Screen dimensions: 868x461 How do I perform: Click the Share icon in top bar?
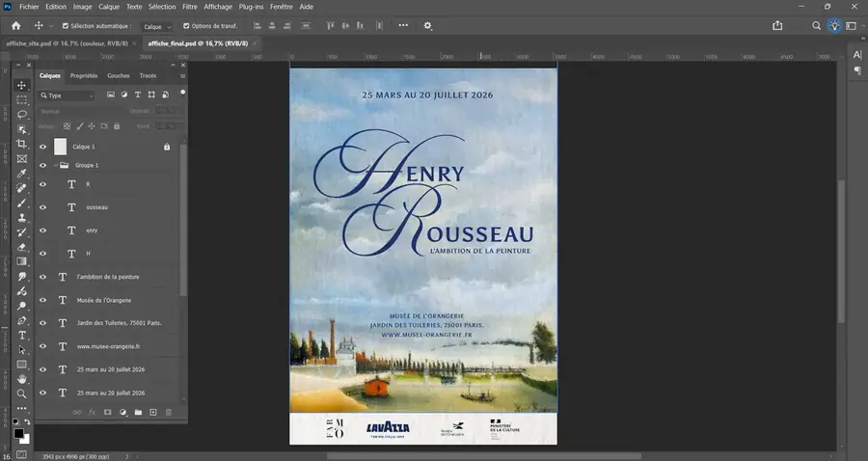point(777,25)
